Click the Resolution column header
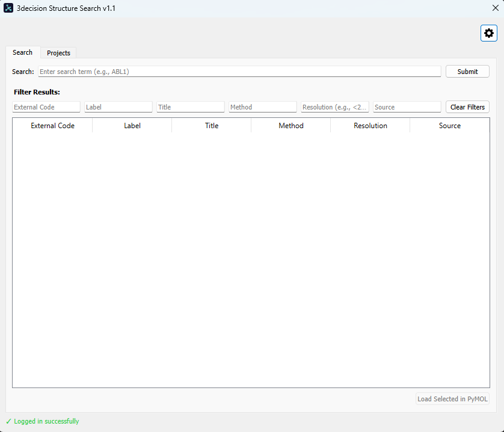Image resolution: width=504 pixels, height=432 pixels. [370, 126]
